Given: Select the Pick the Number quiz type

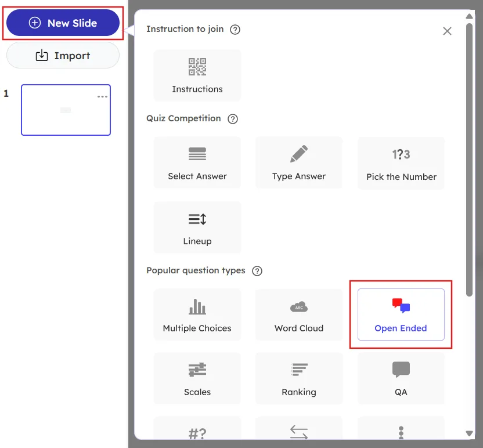Looking at the screenshot, I should (x=401, y=162).
